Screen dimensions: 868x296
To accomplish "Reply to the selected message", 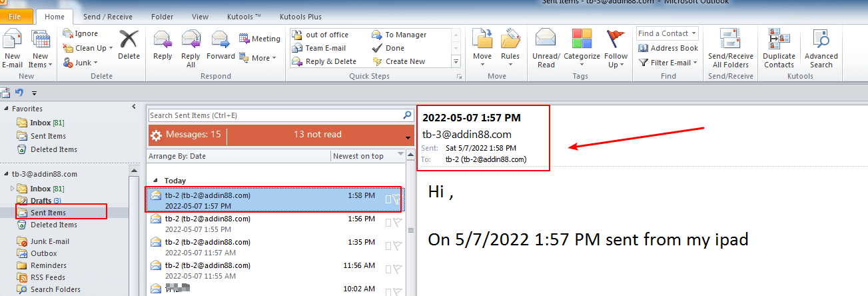I will 163,45.
